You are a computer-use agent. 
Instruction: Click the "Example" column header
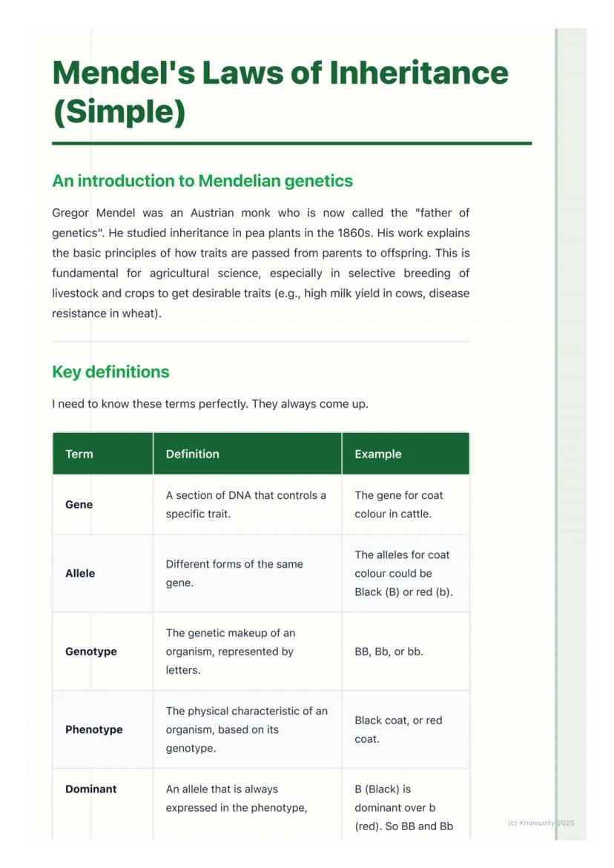click(x=378, y=454)
